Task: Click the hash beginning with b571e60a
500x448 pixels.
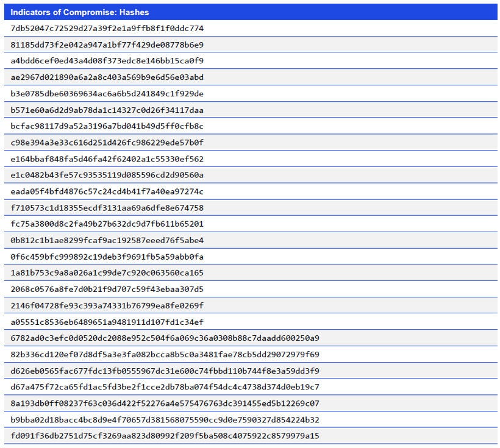Action: [107, 110]
